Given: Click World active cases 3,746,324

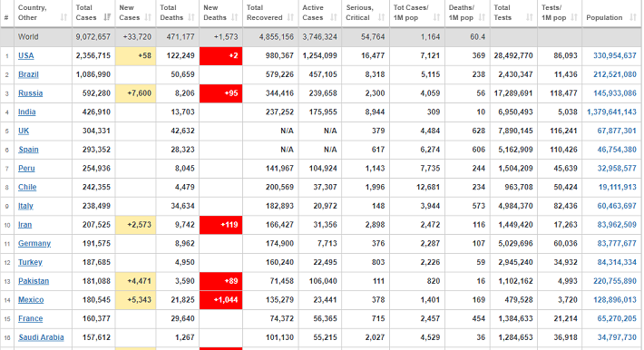Looking at the screenshot, I should coord(319,37).
